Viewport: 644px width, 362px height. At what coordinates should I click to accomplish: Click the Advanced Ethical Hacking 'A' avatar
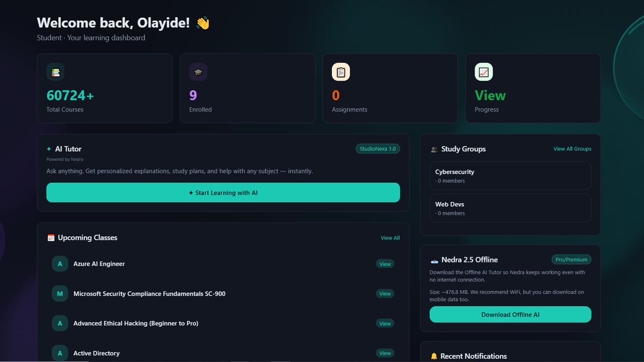point(60,323)
